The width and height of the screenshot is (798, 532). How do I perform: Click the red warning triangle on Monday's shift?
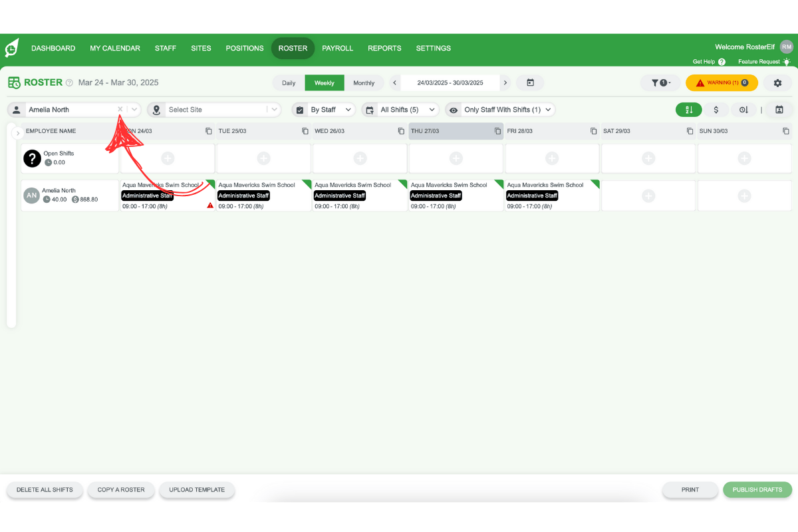[x=209, y=205]
